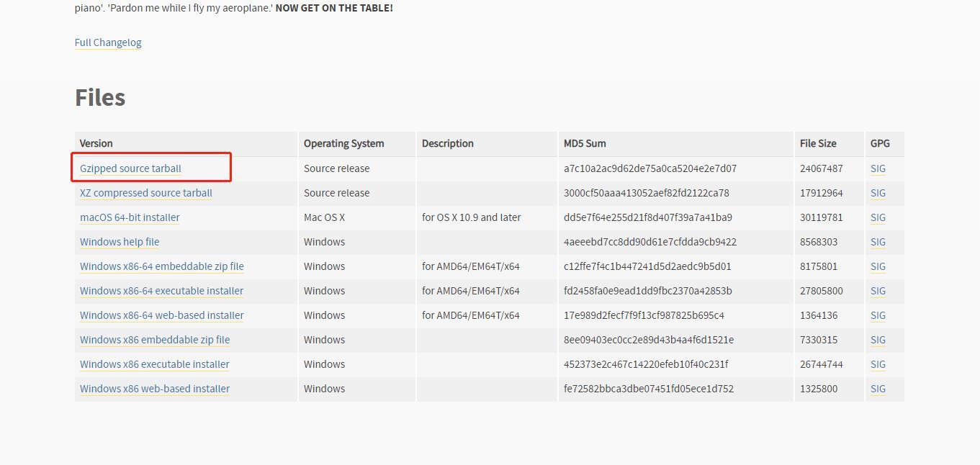Open SIG link for Windows help file

[878, 242]
